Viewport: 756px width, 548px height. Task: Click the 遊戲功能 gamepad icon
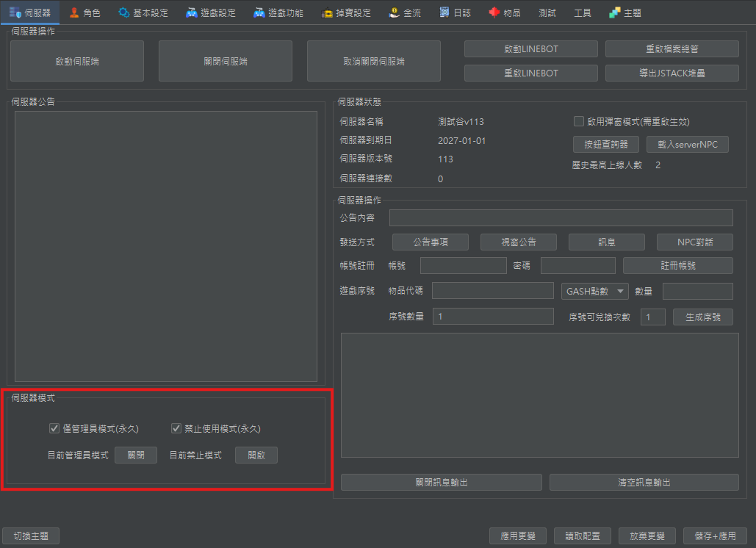point(259,12)
